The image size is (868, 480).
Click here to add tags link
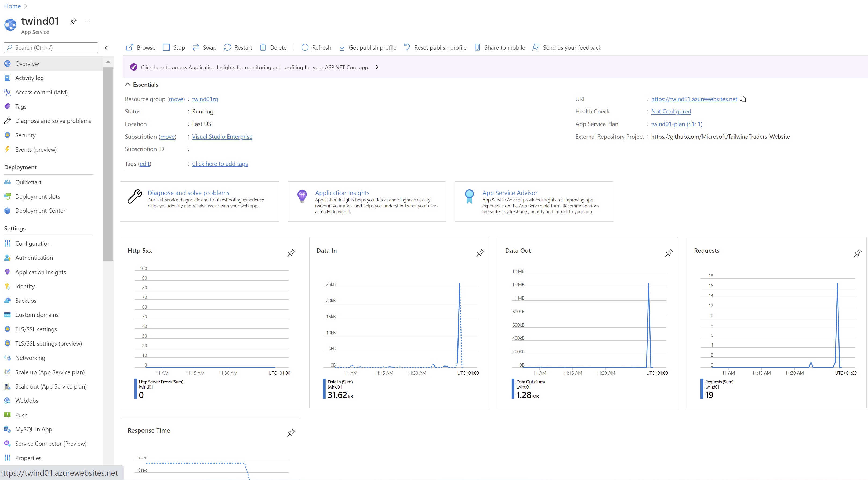220,164
